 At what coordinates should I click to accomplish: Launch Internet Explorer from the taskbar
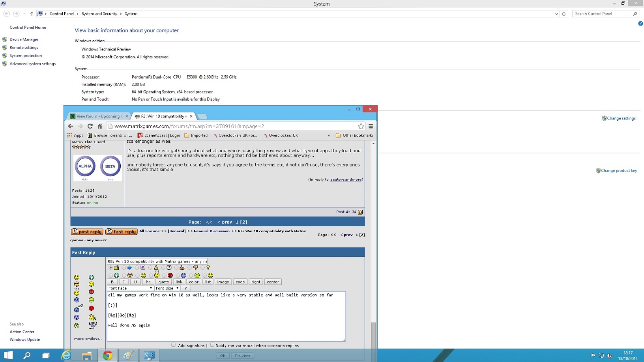pyautogui.click(x=66, y=355)
